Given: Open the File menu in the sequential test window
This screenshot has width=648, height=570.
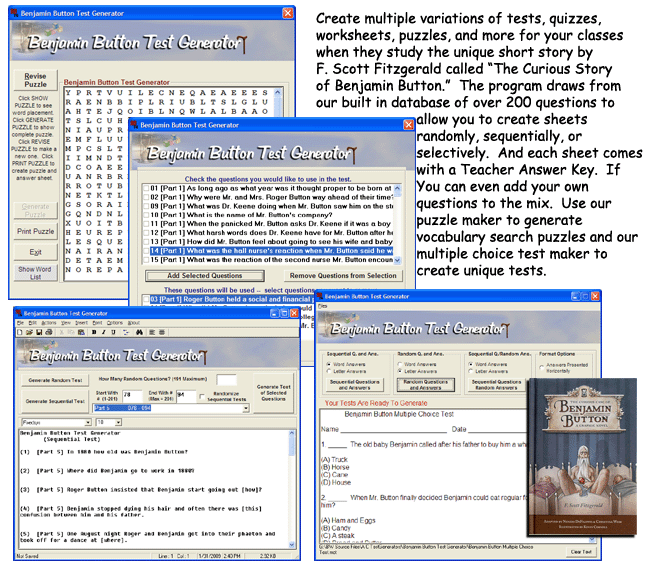Looking at the screenshot, I should (x=20, y=323).
